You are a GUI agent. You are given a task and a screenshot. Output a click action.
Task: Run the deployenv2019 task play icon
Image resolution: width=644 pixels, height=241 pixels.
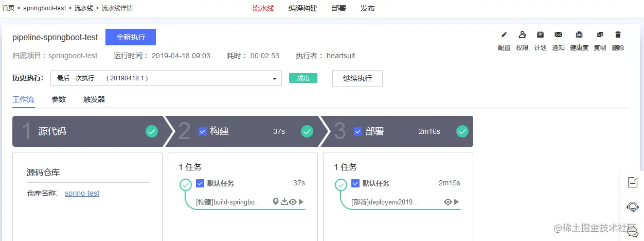(x=456, y=202)
